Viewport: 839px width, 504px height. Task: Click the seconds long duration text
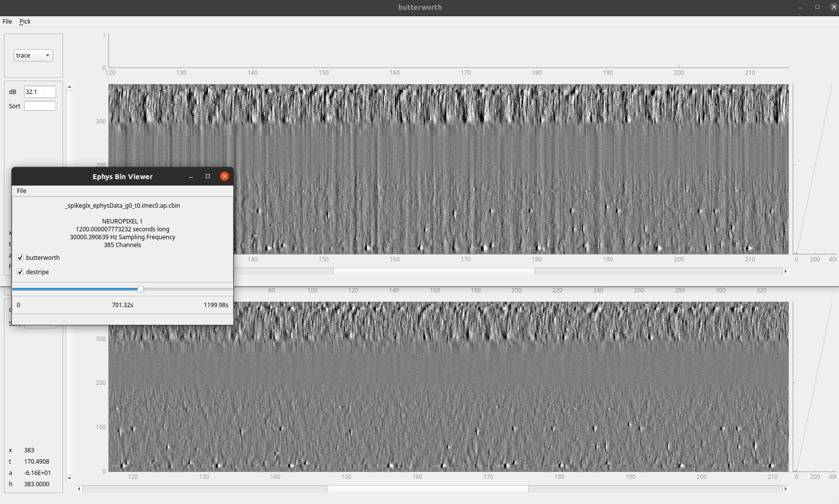coord(123,229)
